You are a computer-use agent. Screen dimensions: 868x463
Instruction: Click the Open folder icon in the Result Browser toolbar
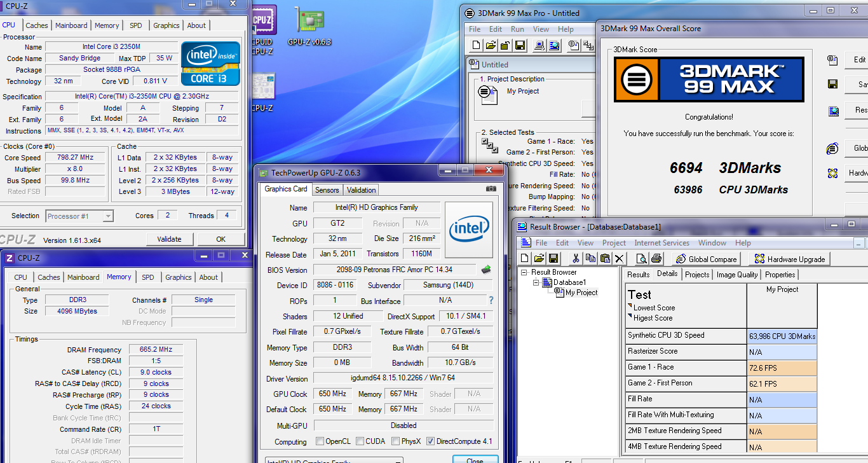pos(539,258)
